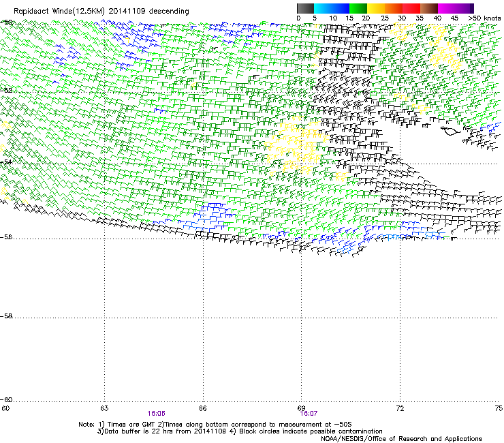Viewport: 504px width, 443px height.
Task: Click the '40' legend scale label
Action: [x=437, y=18]
